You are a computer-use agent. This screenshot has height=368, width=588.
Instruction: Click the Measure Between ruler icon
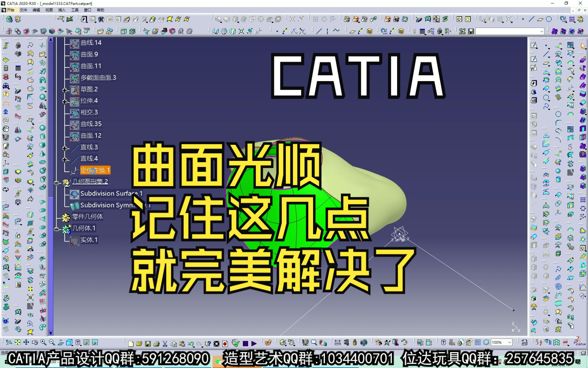pyautogui.click(x=338, y=342)
